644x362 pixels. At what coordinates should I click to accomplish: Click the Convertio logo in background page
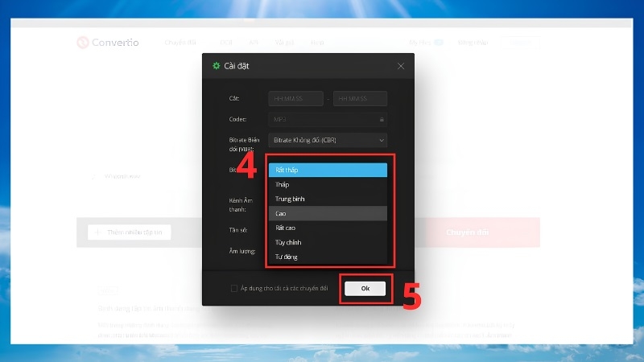[x=108, y=43]
